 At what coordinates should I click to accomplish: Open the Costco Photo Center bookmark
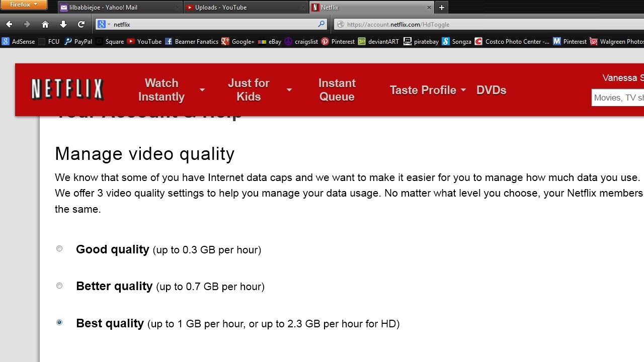coord(513,42)
